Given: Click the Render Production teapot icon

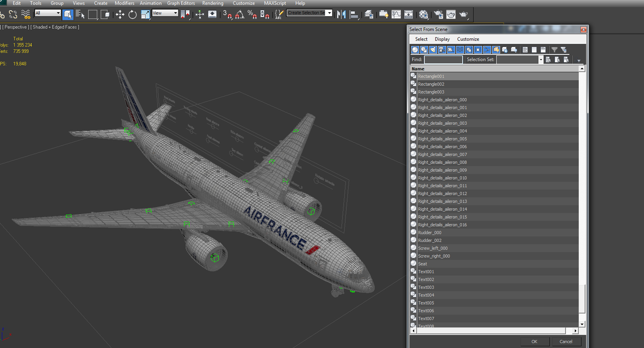Looking at the screenshot, I should coord(463,14).
